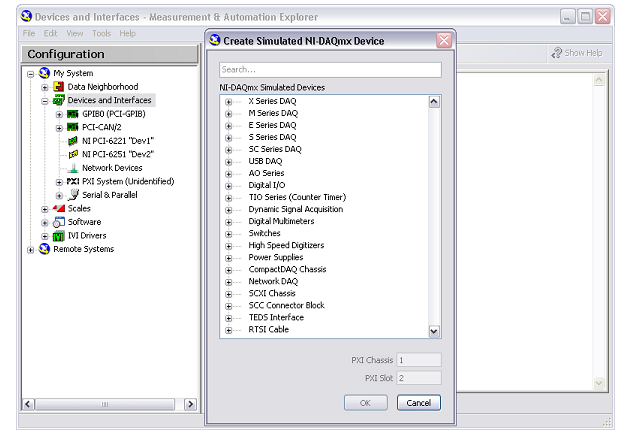618x431 pixels.
Task: Click the PXI Chassis field
Action: (419, 360)
